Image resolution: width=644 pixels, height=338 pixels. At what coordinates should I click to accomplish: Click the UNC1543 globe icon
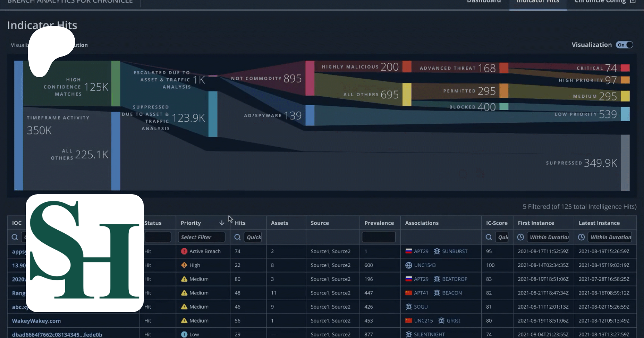coord(409,265)
